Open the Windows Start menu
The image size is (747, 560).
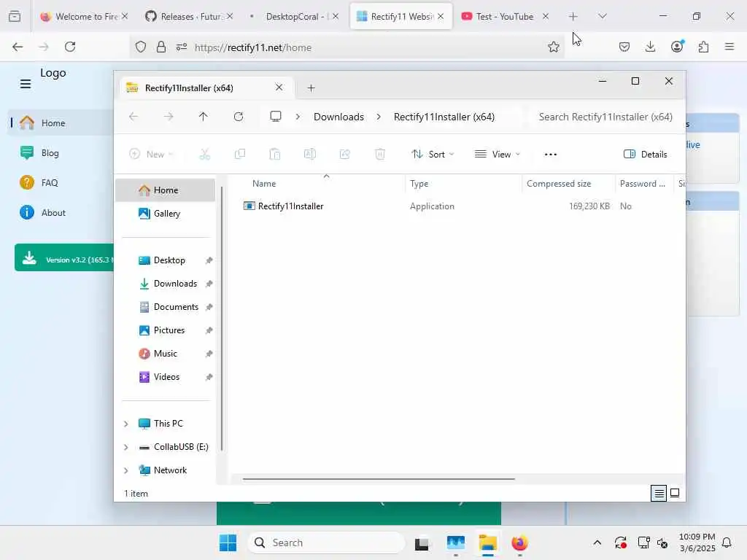228,542
